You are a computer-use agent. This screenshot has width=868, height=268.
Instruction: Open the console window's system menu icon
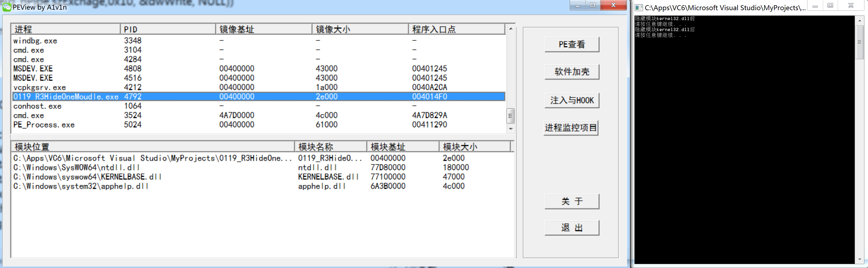(x=638, y=7)
